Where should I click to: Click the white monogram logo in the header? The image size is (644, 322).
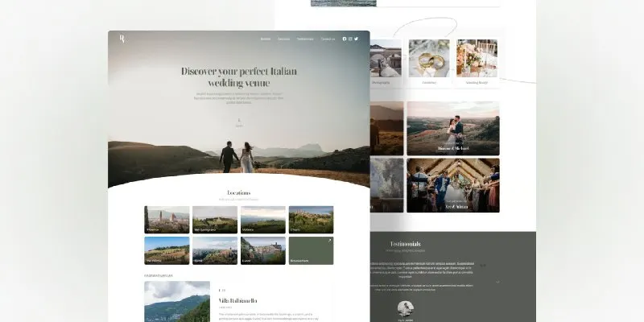click(122, 39)
